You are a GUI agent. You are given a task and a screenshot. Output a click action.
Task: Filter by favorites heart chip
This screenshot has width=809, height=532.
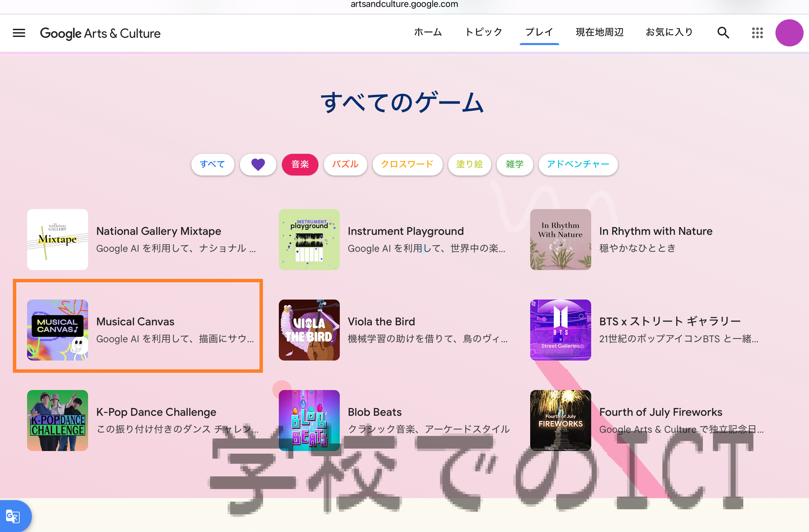pyautogui.click(x=258, y=165)
